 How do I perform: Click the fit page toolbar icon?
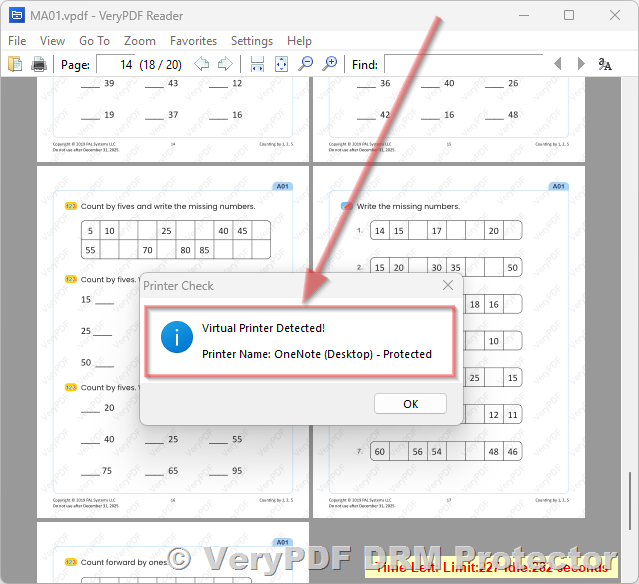(x=281, y=64)
